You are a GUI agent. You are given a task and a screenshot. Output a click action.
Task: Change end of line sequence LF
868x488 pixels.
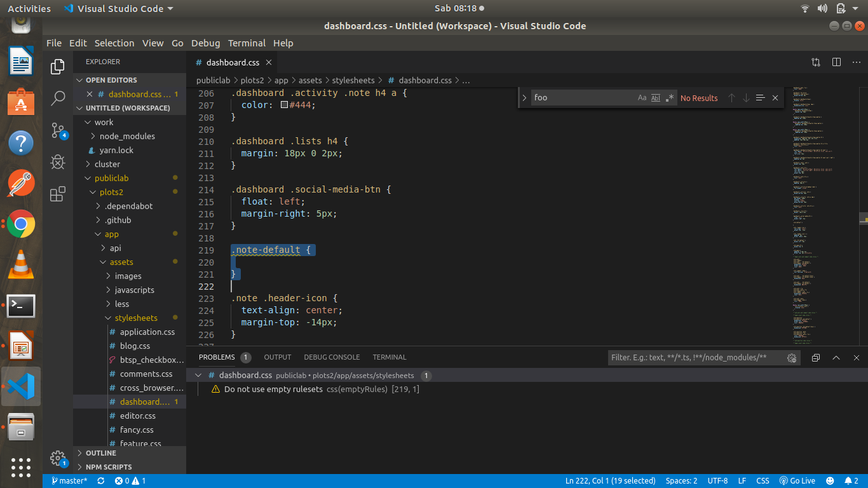pyautogui.click(x=742, y=481)
